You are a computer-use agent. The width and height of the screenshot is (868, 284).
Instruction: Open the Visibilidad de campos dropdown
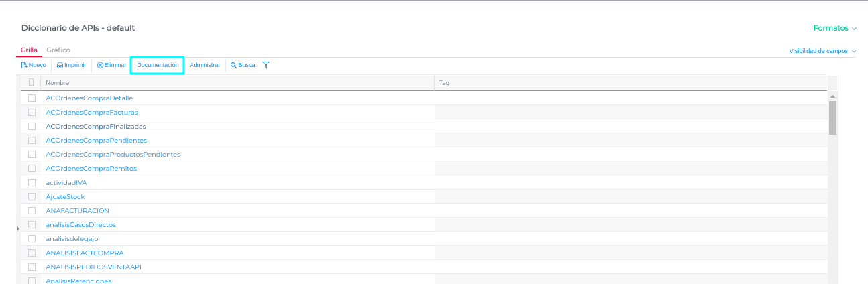822,51
